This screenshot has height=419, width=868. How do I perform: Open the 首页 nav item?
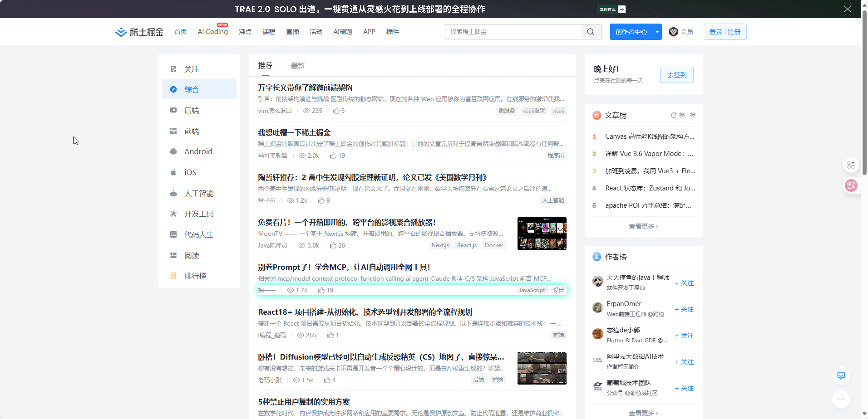(x=181, y=32)
